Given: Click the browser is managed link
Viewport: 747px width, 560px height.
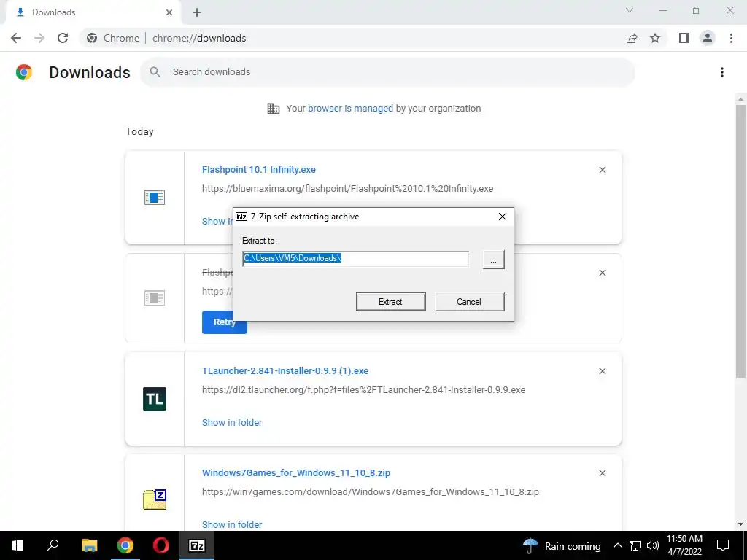Looking at the screenshot, I should 350,108.
